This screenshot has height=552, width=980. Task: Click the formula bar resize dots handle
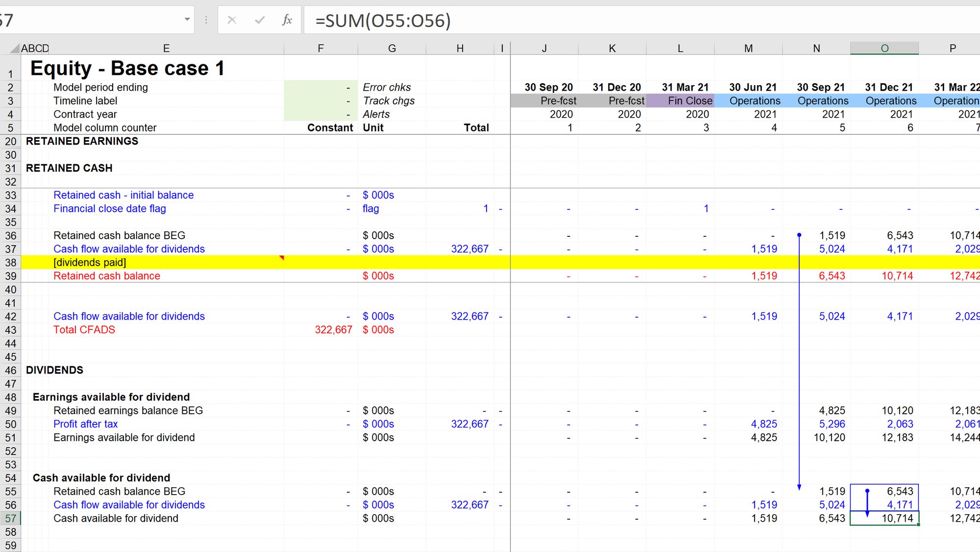point(206,20)
